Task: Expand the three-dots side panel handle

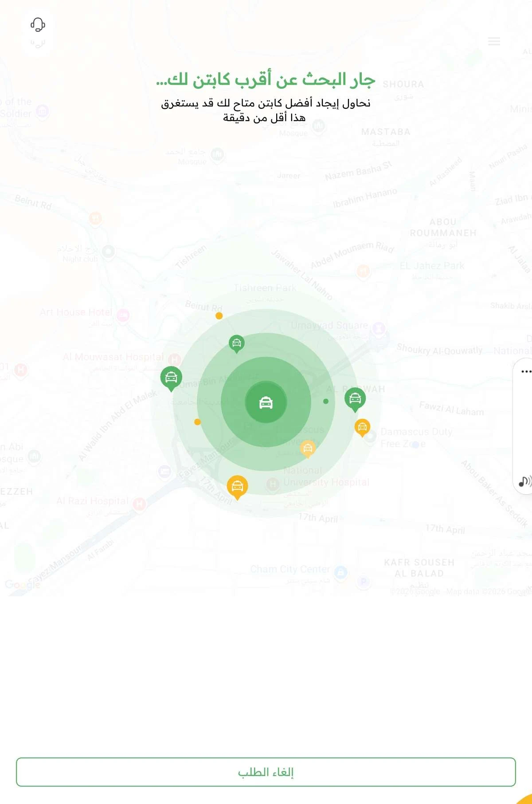Action: [526, 371]
